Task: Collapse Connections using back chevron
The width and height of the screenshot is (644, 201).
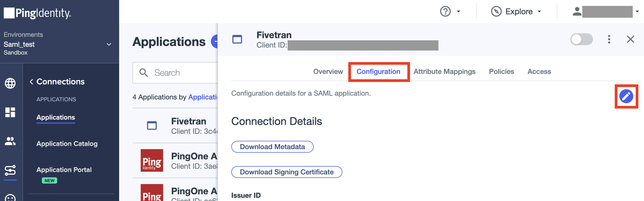Action: point(31,82)
